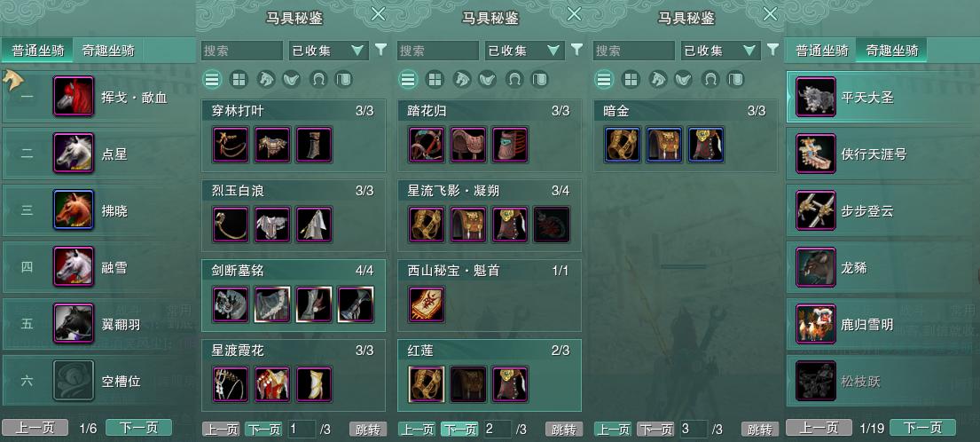Click the 步步登云 mount icon
980x442 pixels.
(x=816, y=210)
